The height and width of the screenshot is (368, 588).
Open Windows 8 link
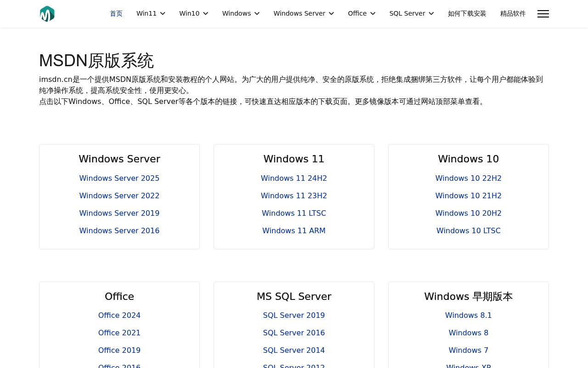469,333
